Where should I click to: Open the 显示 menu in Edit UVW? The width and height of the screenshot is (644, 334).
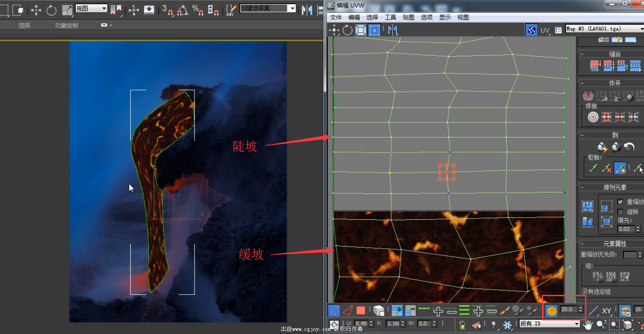pyautogui.click(x=445, y=18)
